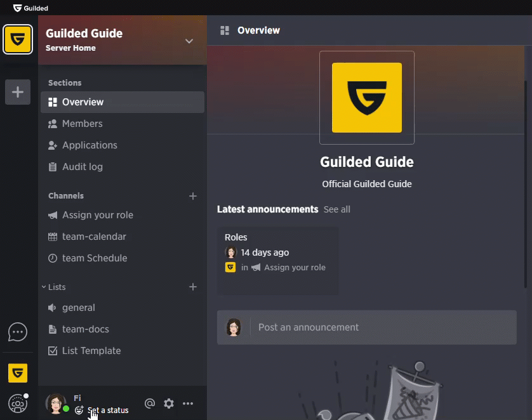
Task: Open the friends group icon
Action: click(x=18, y=404)
